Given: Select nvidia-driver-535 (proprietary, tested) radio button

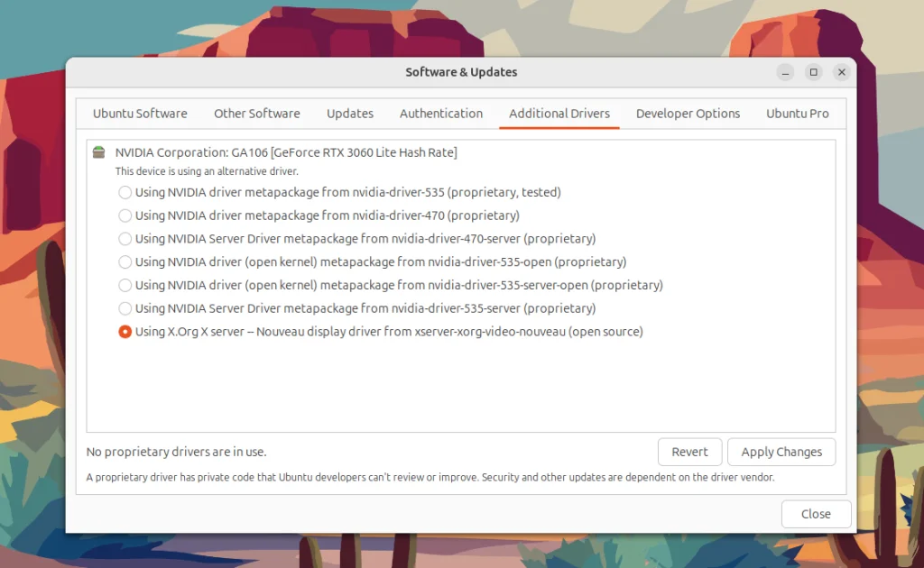Looking at the screenshot, I should pos(125,192).
